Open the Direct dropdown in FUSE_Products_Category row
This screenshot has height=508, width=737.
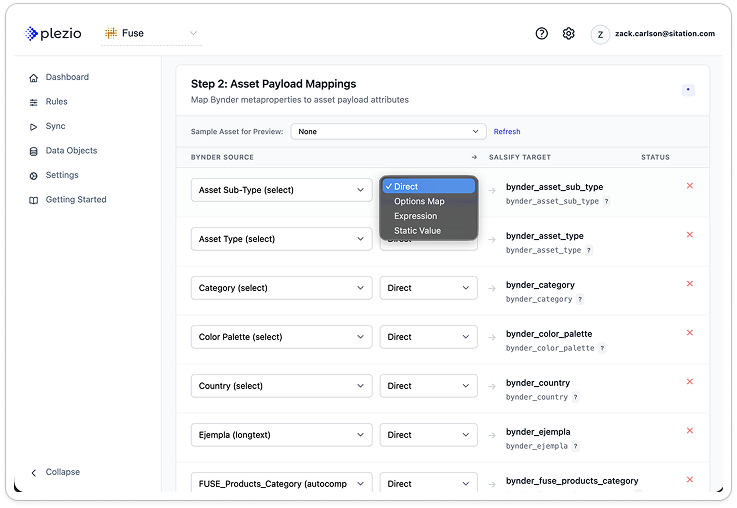coord(429,483)
